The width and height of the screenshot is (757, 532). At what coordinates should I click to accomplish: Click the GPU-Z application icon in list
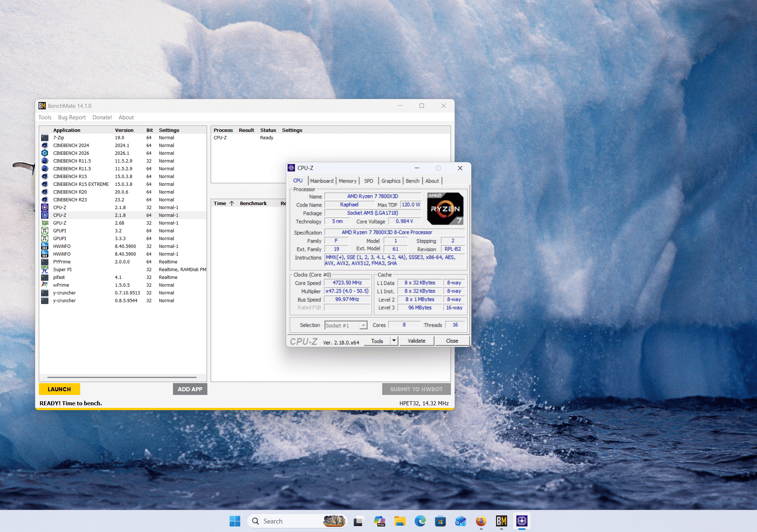click(45, 223)
